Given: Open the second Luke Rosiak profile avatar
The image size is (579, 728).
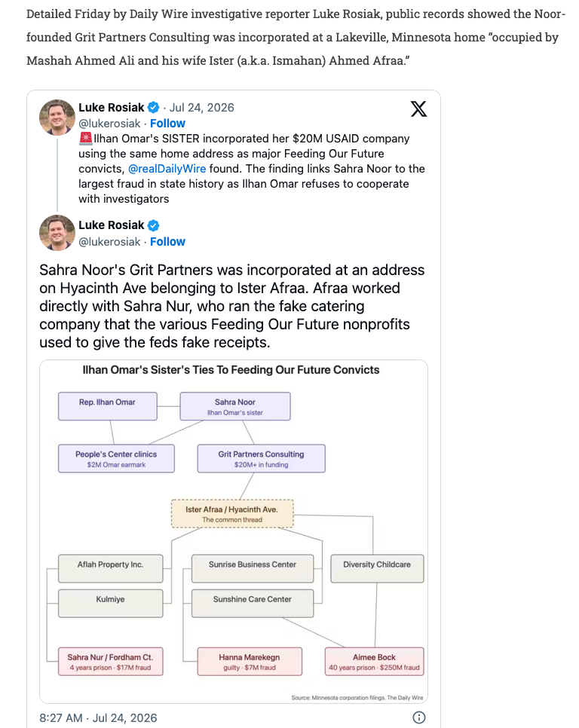Looking at the screenshot, I should 57,233.
